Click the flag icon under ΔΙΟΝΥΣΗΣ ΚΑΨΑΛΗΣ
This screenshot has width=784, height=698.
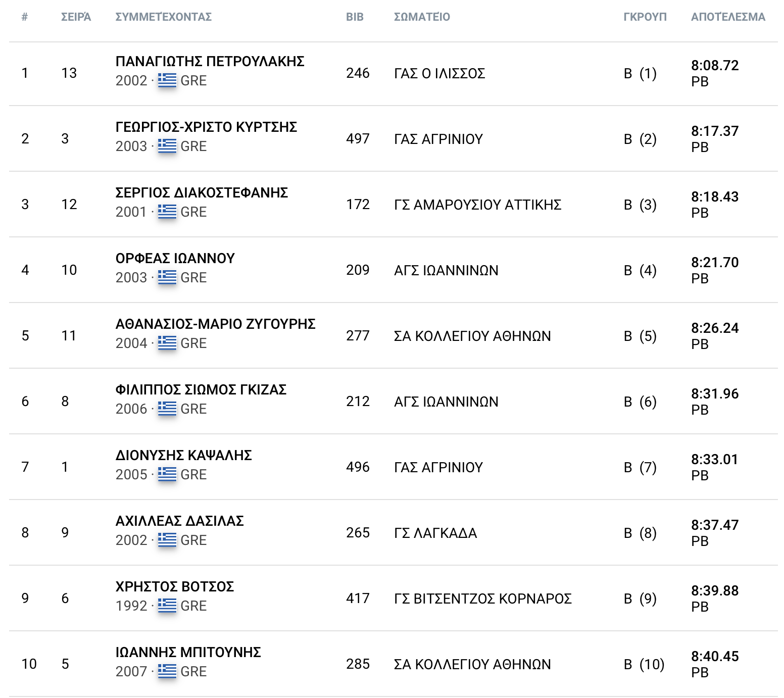pyautogui.click(x=167, y=474)
